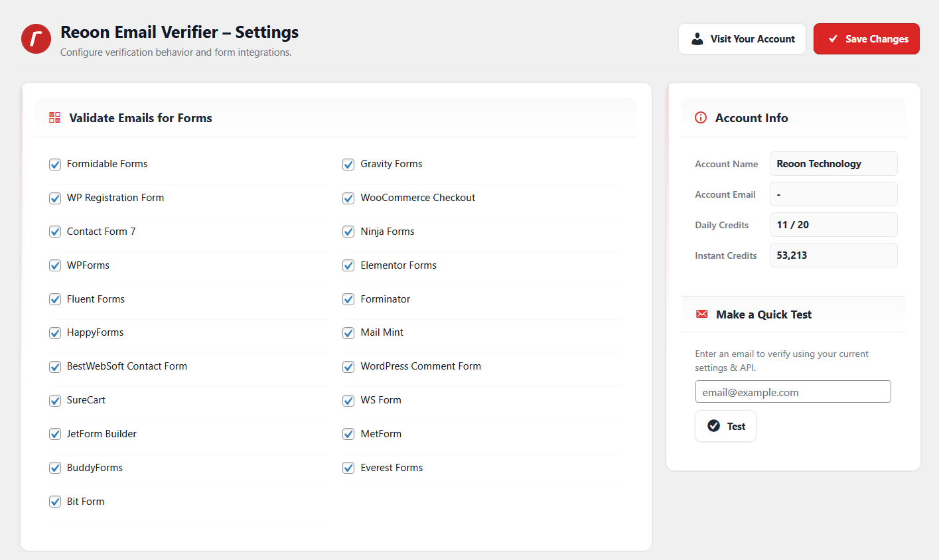Image resolution: width=939 pixels, height=560 pixels.
Task: Uncheck the Bit Form option
Action: click(x=55, y=502)
